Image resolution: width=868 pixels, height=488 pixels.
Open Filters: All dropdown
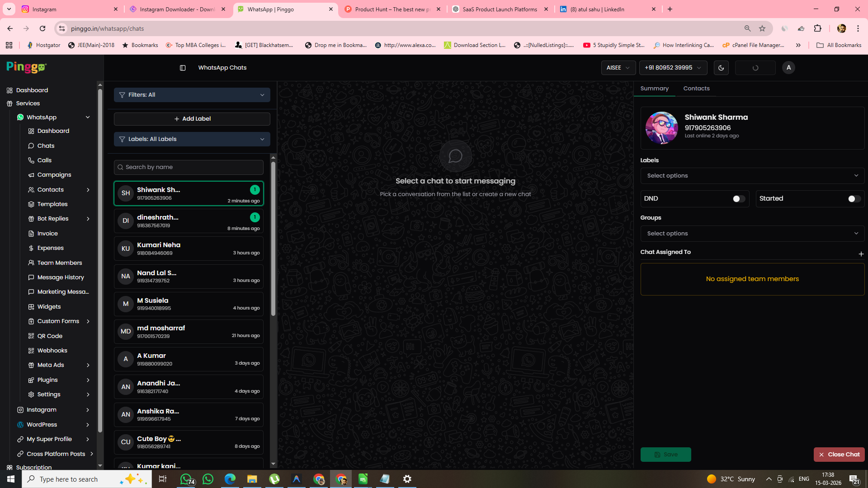click(192, 95)
